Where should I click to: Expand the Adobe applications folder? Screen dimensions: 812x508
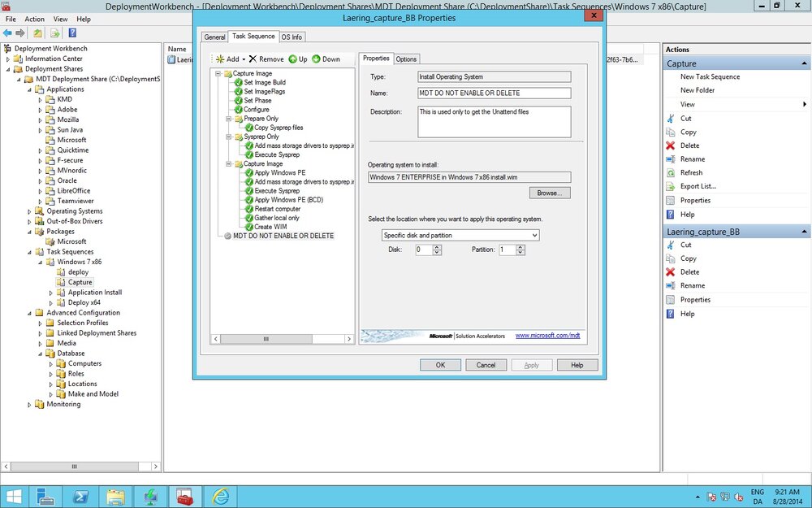pyautogui.click(x=41, y=110)
